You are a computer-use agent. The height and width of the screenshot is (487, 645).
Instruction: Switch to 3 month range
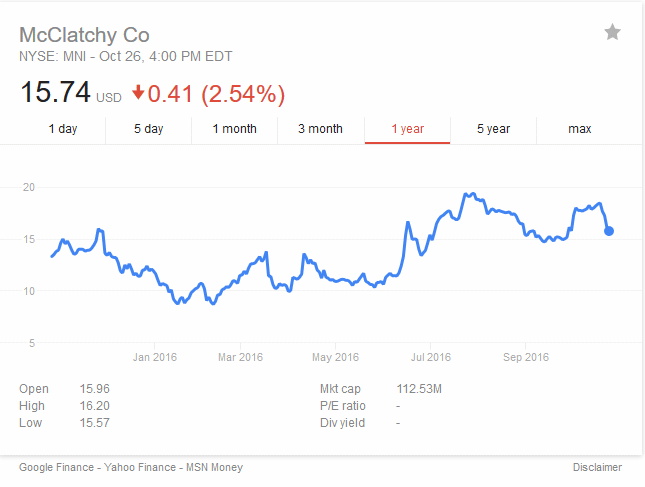(320, 129)
